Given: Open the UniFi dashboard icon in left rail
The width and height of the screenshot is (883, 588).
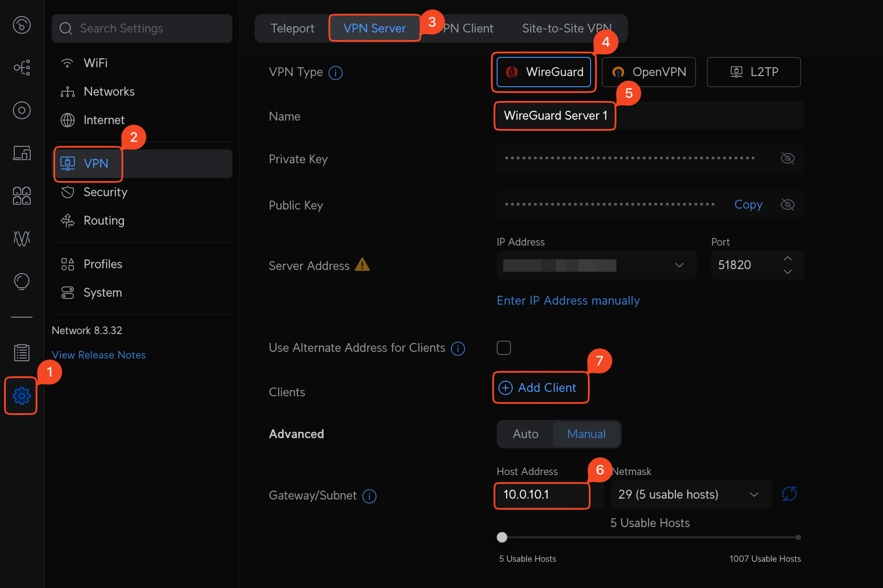Looking at the screenshot, I should (22, 25).
